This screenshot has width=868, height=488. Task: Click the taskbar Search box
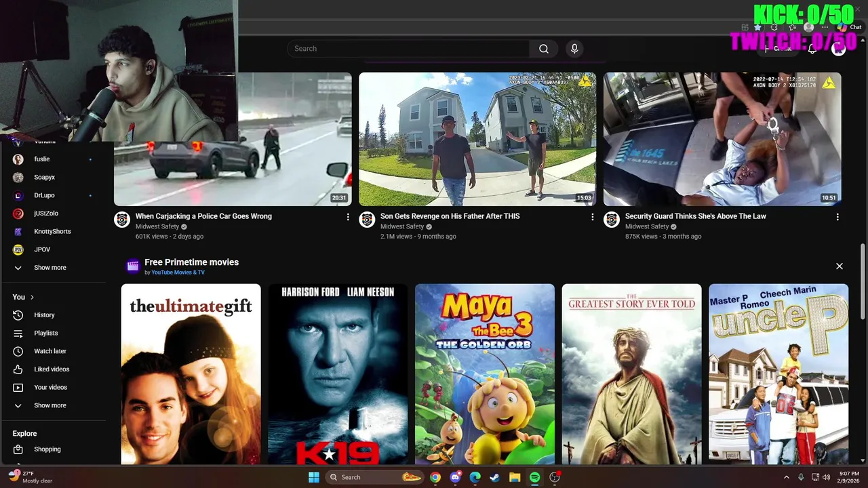pyautogui.click(x=374, y=477)
